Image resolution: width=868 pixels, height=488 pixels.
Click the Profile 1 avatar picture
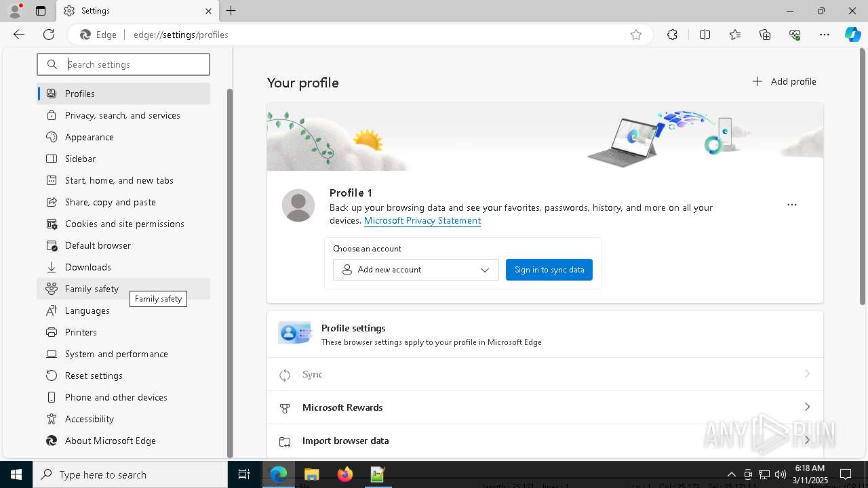coord(298,205)
